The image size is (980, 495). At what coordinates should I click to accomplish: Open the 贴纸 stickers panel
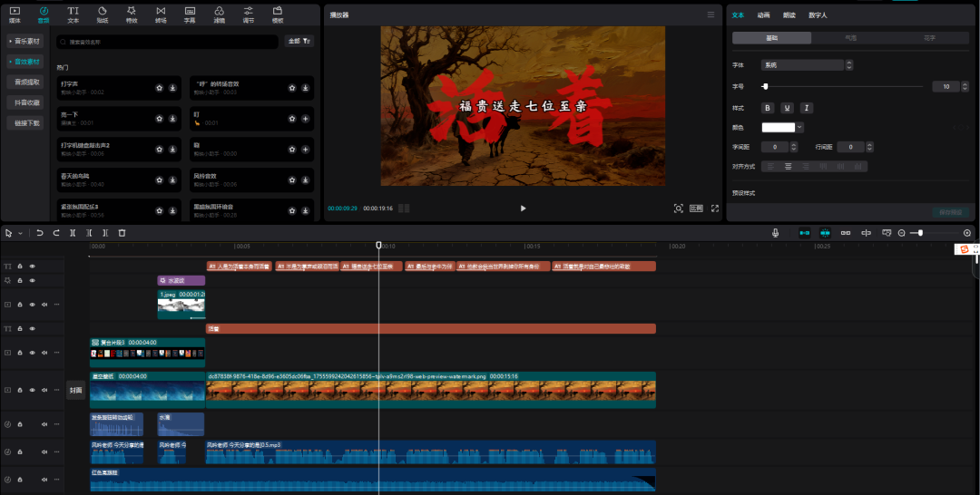(103, 15)
